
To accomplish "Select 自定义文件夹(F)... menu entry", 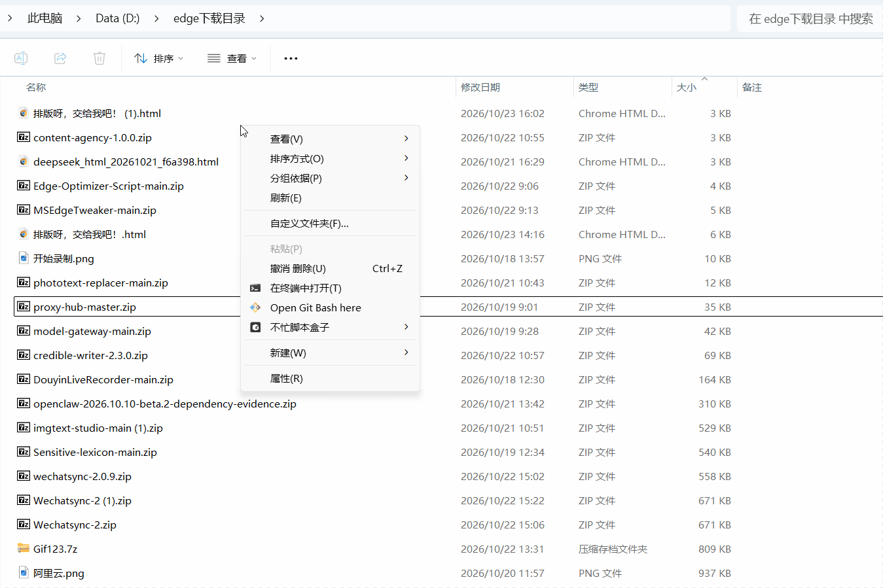I will click(330, 223).
